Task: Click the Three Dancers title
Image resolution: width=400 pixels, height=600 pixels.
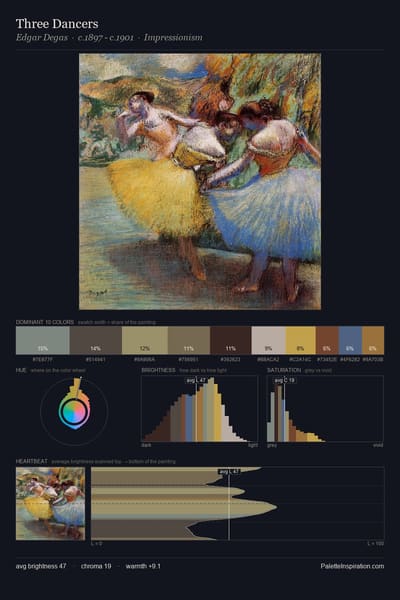Action: [57, 24]
